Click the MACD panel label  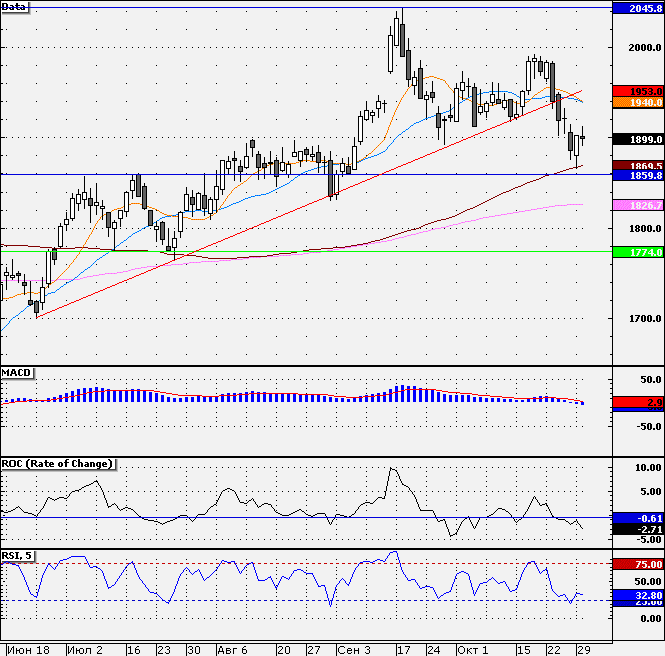17,373
